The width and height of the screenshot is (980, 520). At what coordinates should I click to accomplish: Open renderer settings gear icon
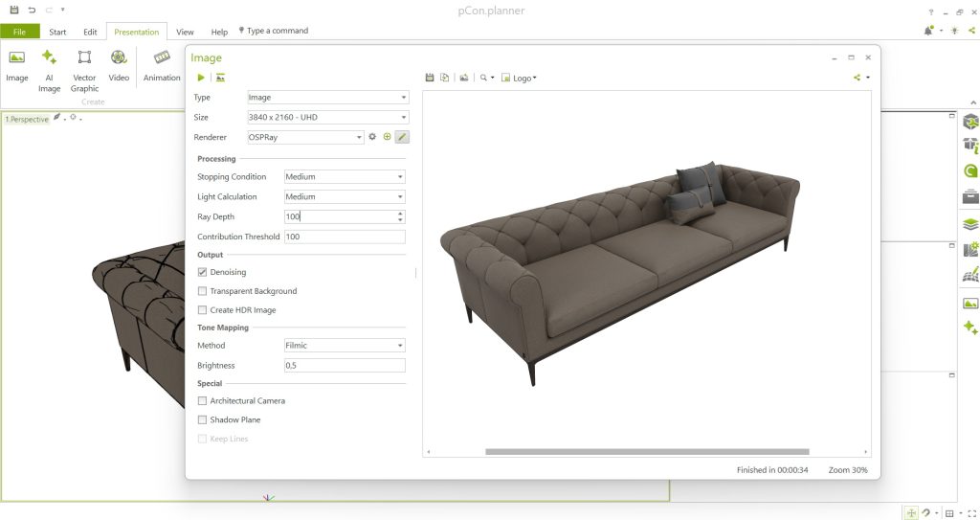372,136
